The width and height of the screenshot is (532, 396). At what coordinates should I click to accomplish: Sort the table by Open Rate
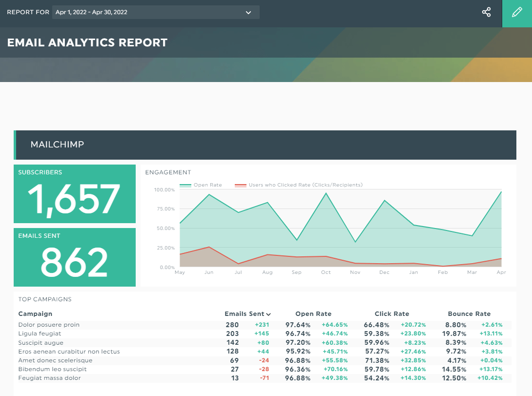(313, 314)
